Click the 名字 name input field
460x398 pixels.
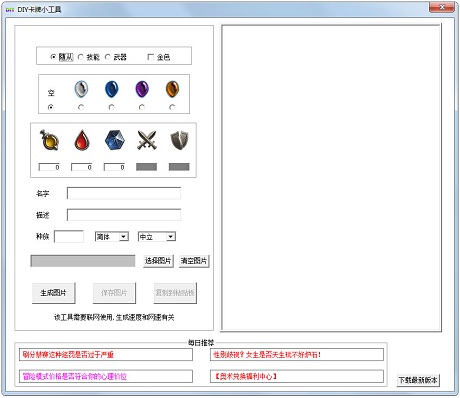(124, 193)
